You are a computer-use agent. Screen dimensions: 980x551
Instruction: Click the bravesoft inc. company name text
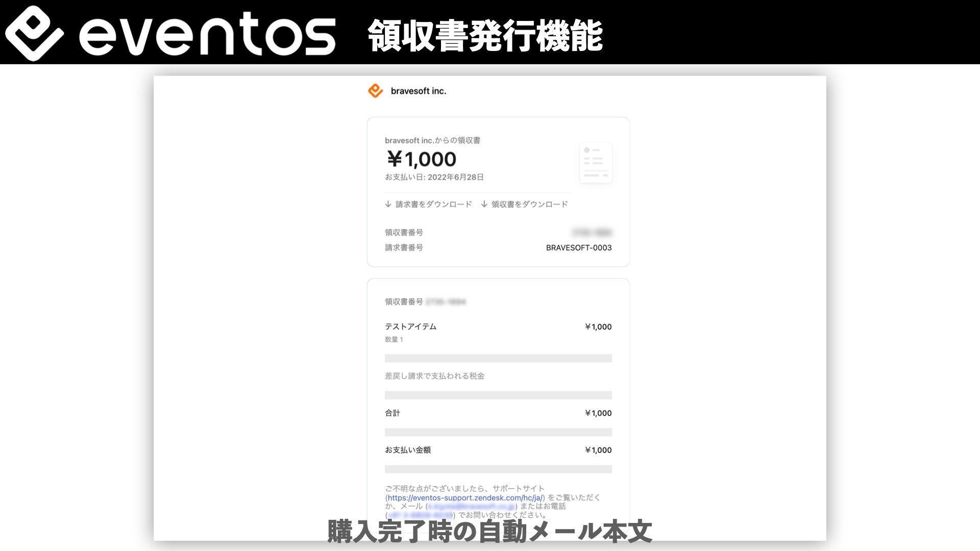pos(419,91)
